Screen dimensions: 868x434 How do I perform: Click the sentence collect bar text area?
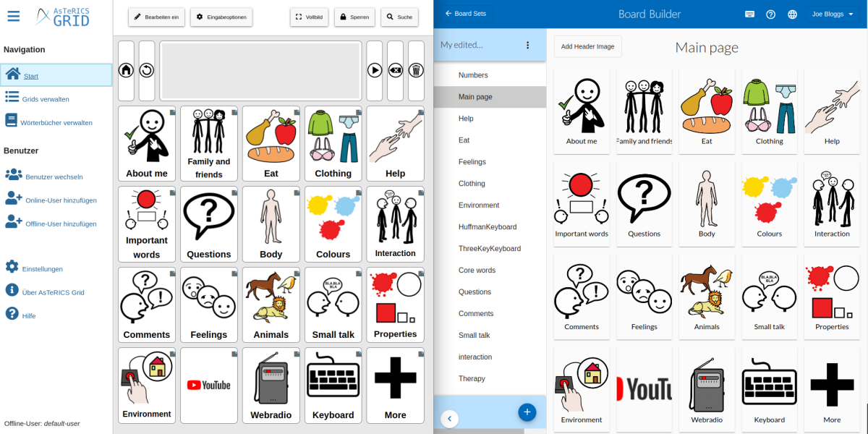260,70
